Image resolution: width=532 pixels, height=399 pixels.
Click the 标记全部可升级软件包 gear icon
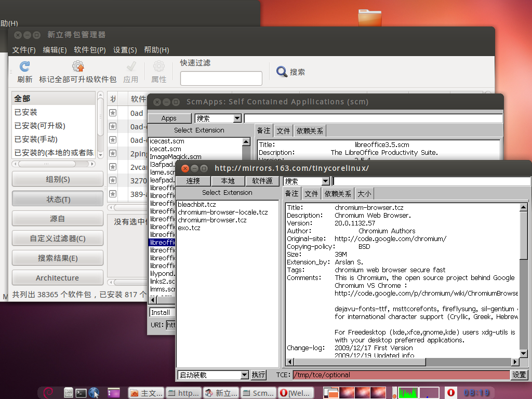point(78,66)
